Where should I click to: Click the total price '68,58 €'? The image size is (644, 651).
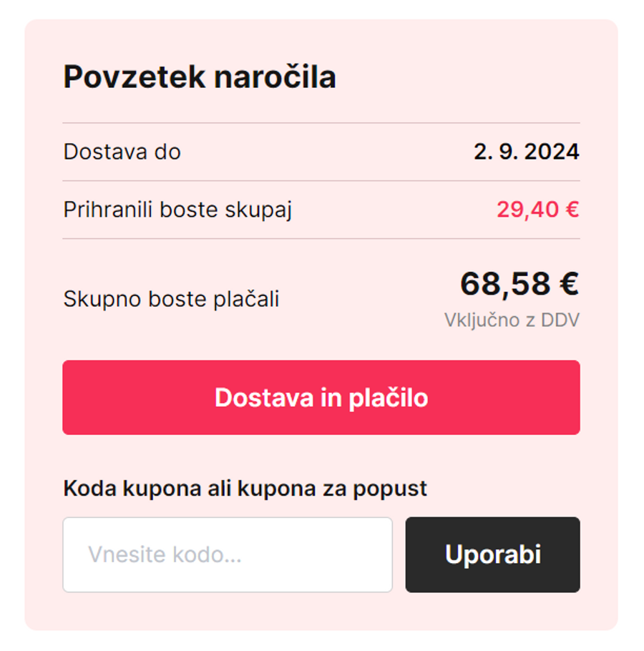(520, 285)
